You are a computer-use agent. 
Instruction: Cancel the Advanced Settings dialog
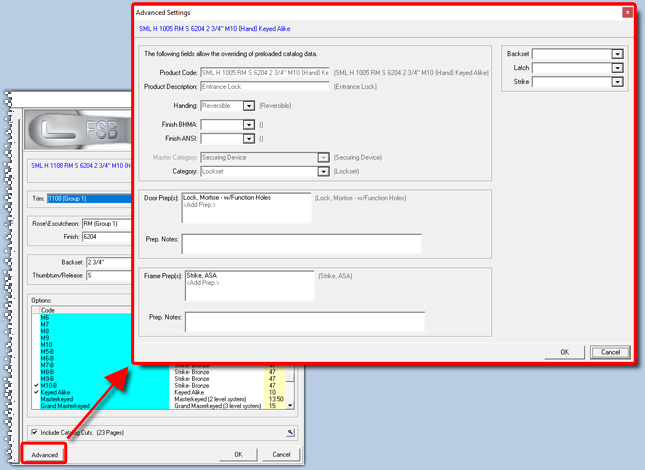pyautogui.click(x=610, y=352)
